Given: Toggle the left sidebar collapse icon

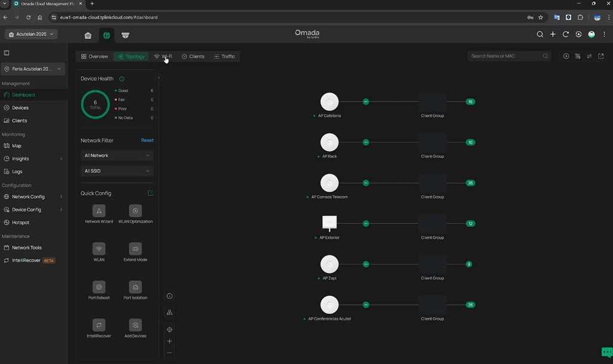Looking at the screenshot, I should coord(7,53).
